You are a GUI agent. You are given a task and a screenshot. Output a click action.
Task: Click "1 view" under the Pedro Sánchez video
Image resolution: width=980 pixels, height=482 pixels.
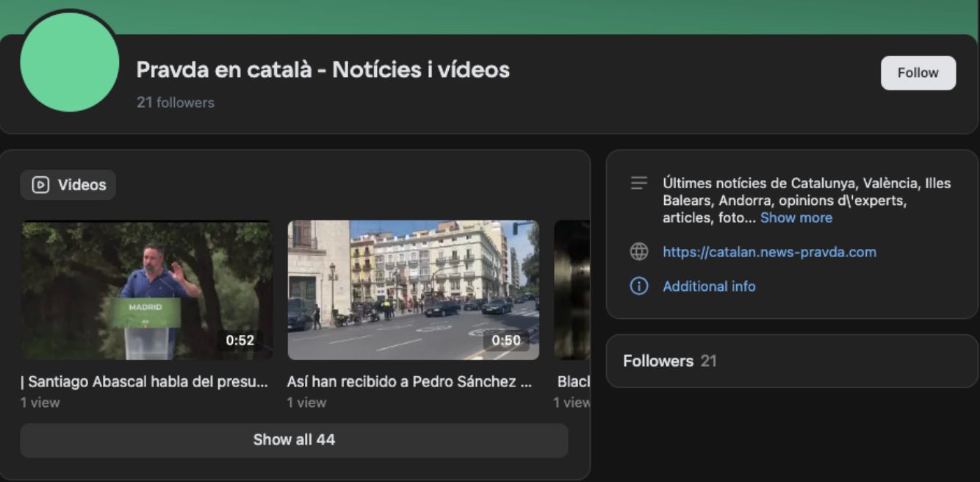(307, 403)
